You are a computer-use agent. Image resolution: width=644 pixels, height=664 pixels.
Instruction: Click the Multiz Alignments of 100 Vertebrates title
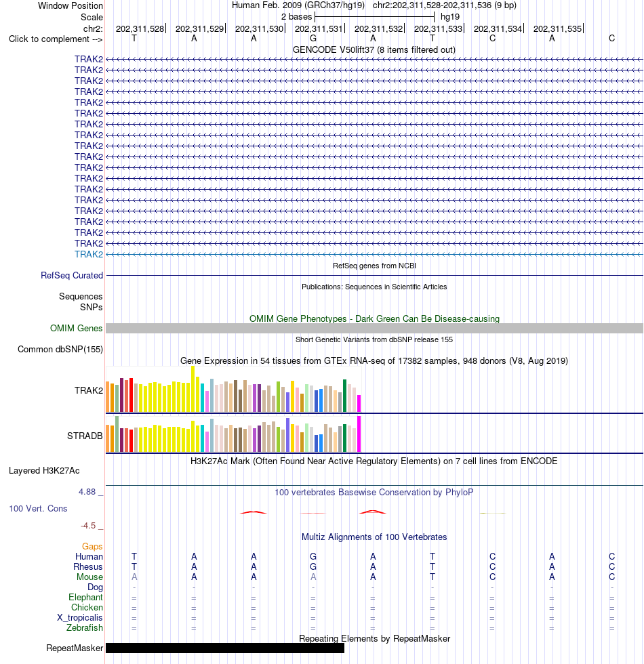coord(374,537)
